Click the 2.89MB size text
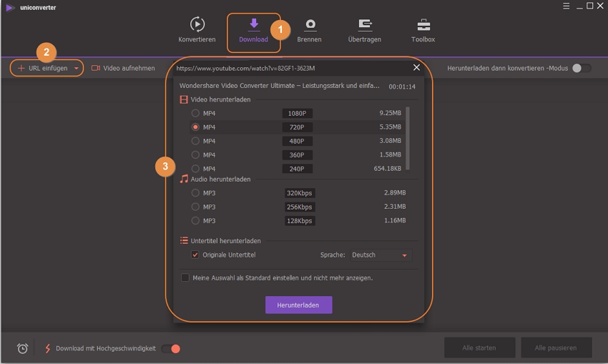The height and width of the screenshot is (364, 608). tap(395, 192)
